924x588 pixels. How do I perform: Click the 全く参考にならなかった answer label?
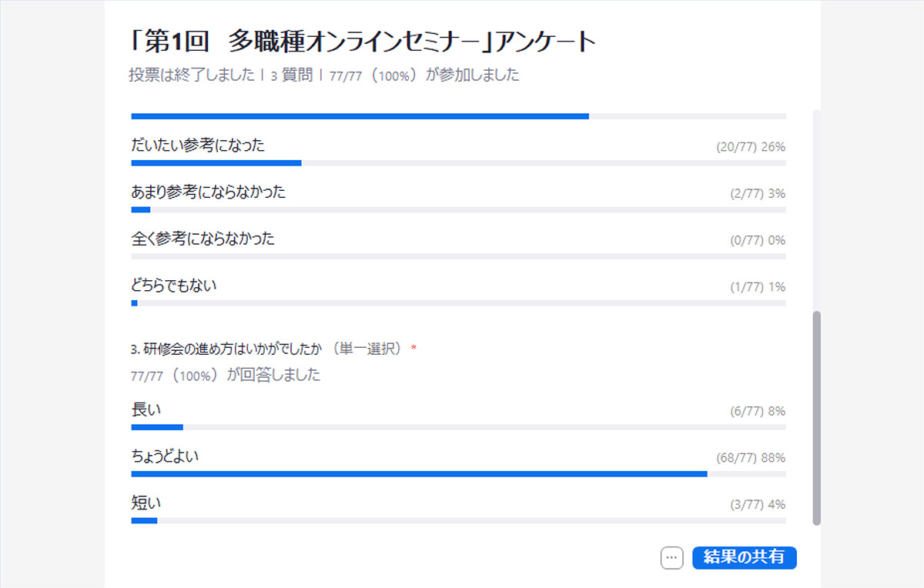(x=203, y=239)
